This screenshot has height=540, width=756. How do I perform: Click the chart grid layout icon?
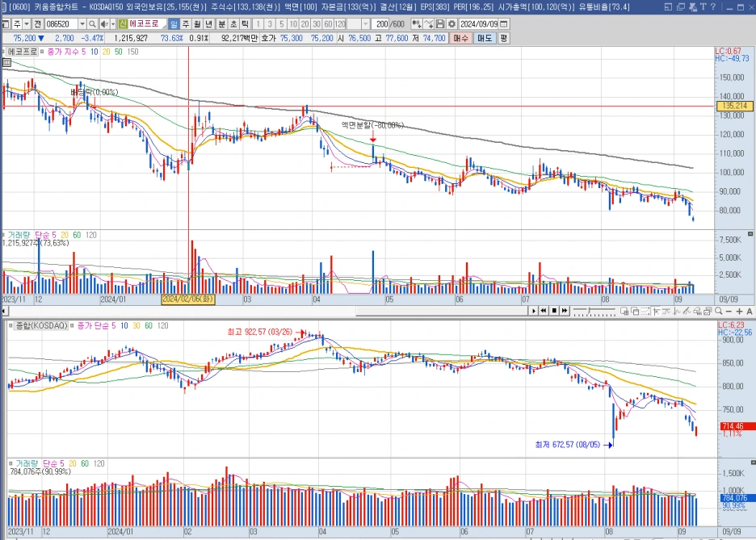pyautogui.click(x=624, y=312)
